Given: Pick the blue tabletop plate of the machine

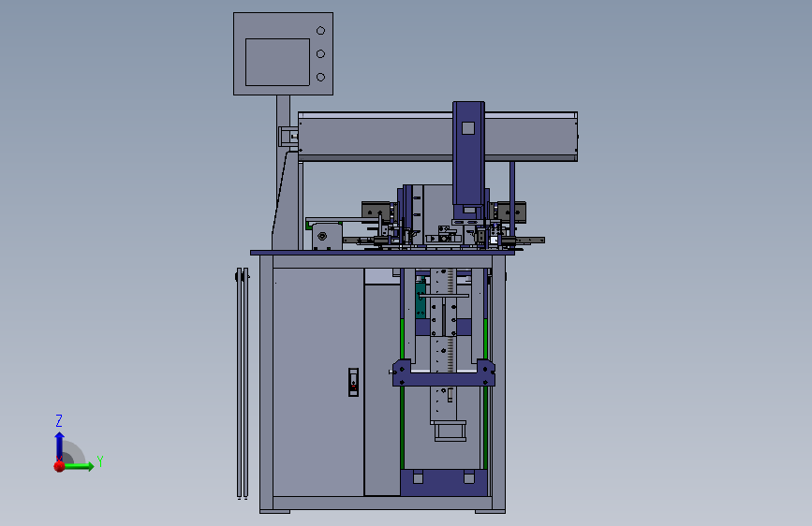Looking at the screenshot, I should click(382, 253).
